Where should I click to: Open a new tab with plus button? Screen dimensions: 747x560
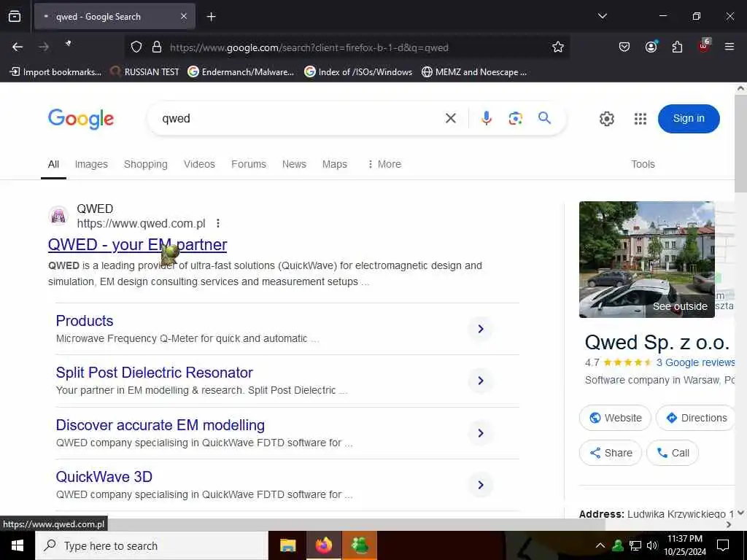pos(211,17)
